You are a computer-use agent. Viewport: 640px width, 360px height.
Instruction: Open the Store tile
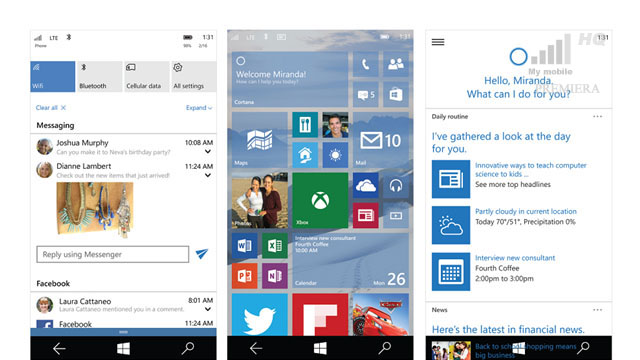[x=396, y=95]
